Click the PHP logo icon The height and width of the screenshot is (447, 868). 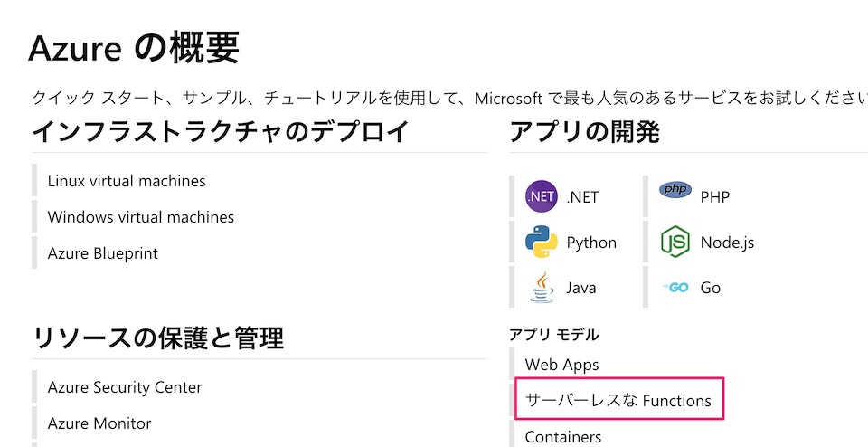pos(675,190)
